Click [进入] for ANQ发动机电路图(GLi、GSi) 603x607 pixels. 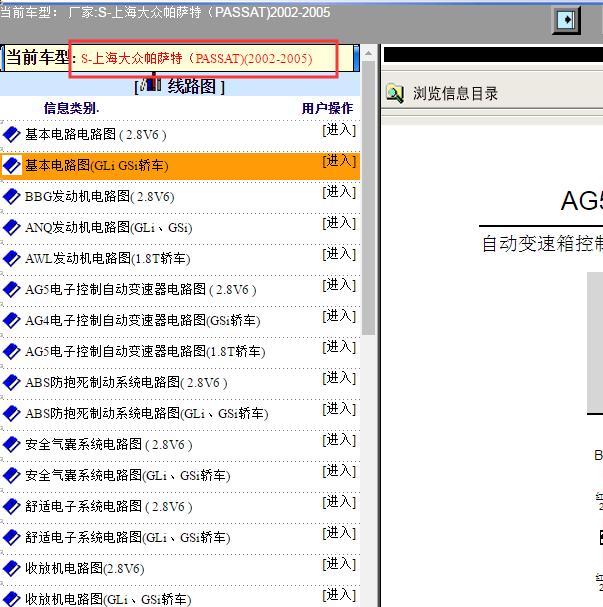(x=339, y=223)
